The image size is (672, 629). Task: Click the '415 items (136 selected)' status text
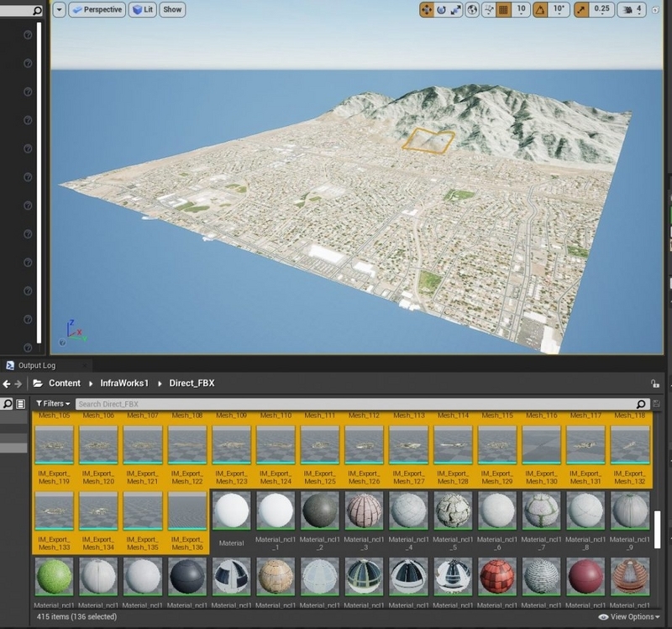click(76, 617)
